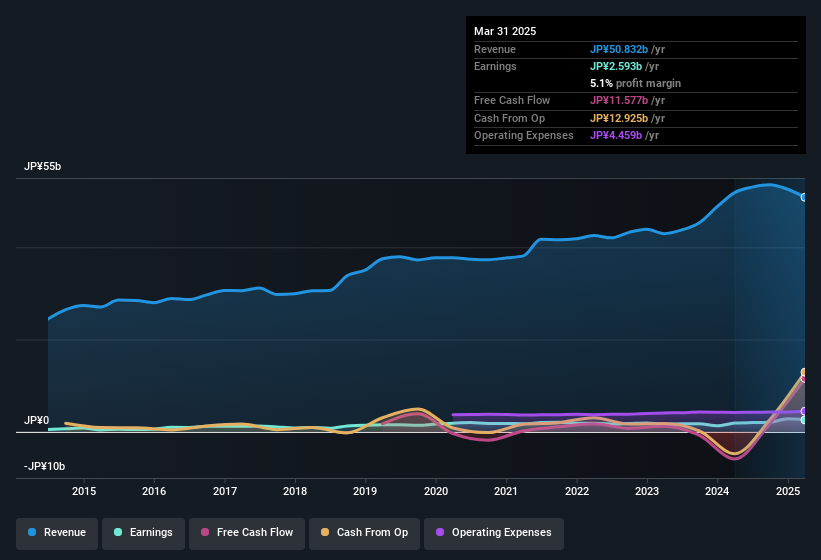Click the 2025 x-axis label

788,491
